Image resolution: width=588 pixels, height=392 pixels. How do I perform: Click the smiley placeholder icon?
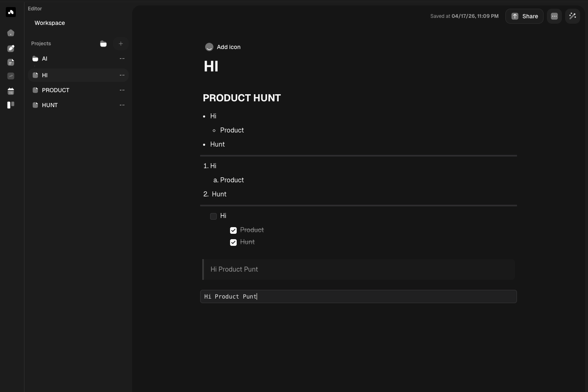pos(209,47)
